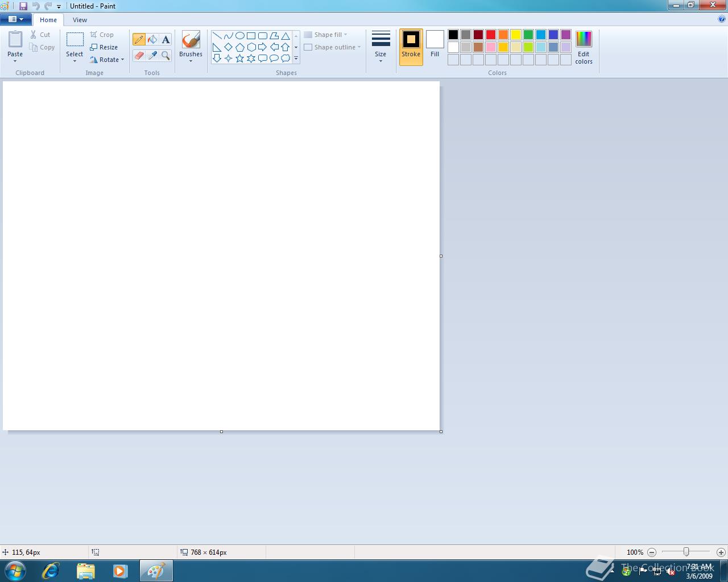Choose the Right triangle shape
The width and height of the screenshot is (728, 582).
pyautogui.click(x=217, y=47)
